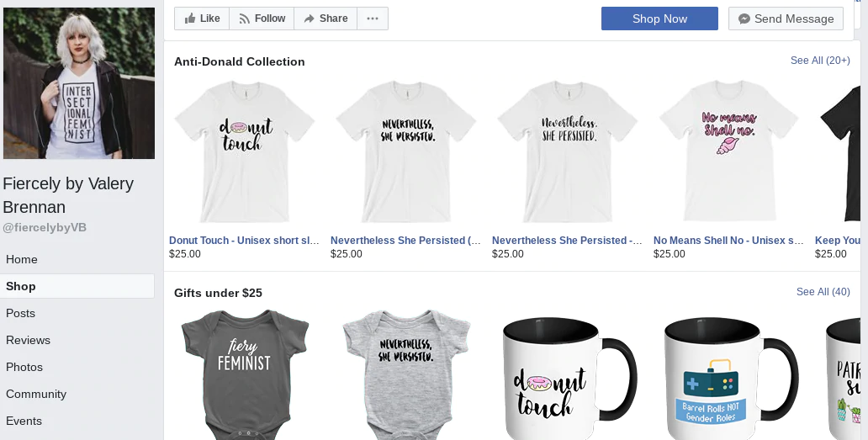Go to the Home page tab
This screenshot has width=868, height=440.
click(x=22, y=259)
